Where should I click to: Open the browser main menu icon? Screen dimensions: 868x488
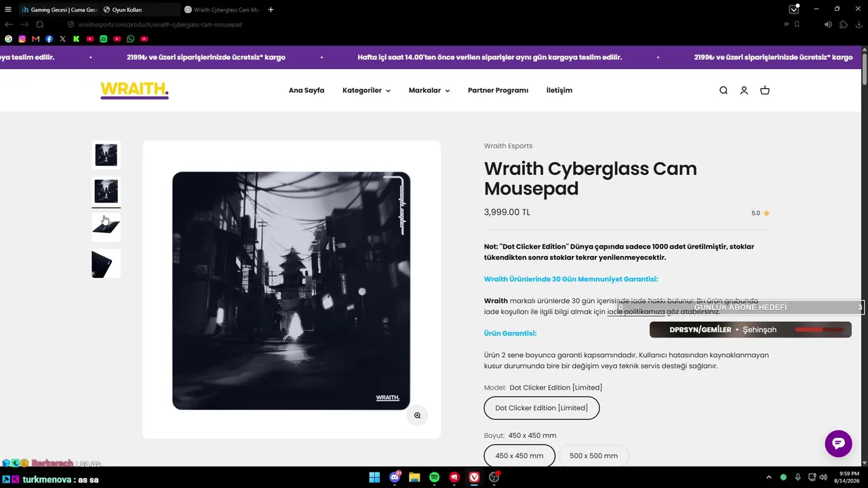[8, 9]
